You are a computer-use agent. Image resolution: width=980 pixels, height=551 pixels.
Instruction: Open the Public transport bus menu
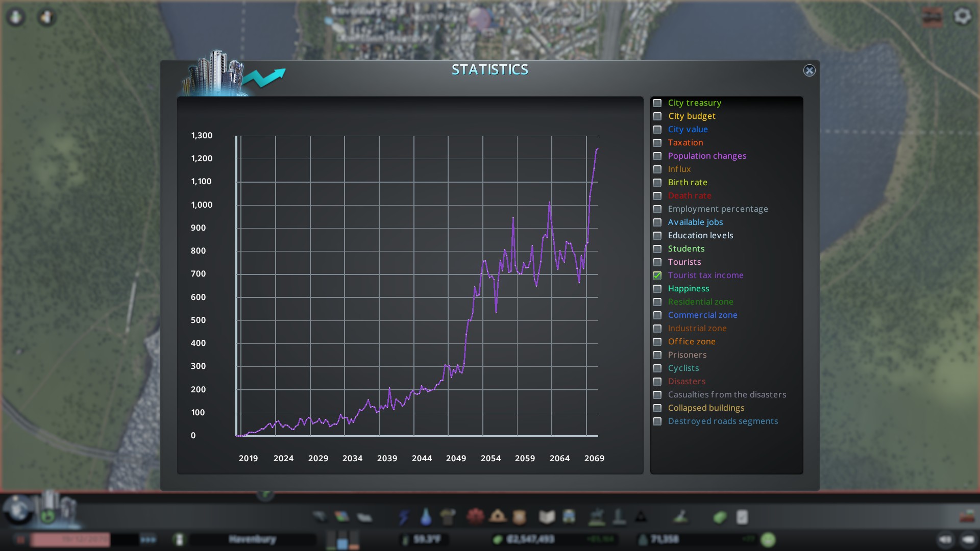click(x=569, y=517)
